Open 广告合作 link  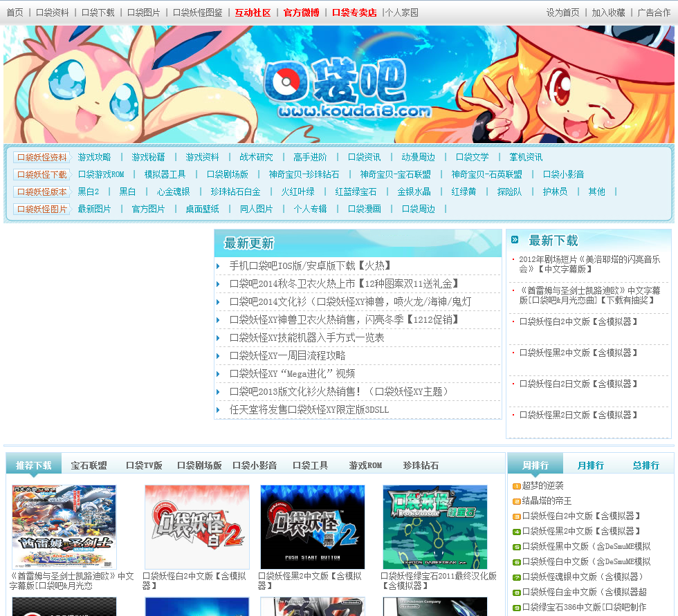(x=654, y=12)
